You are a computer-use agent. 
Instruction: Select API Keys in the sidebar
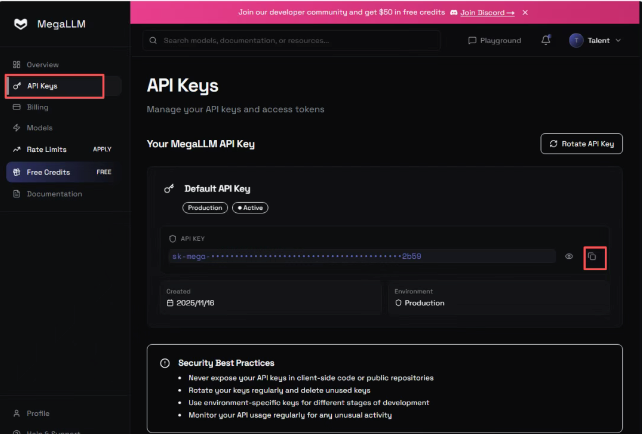[x=63, y=86]
